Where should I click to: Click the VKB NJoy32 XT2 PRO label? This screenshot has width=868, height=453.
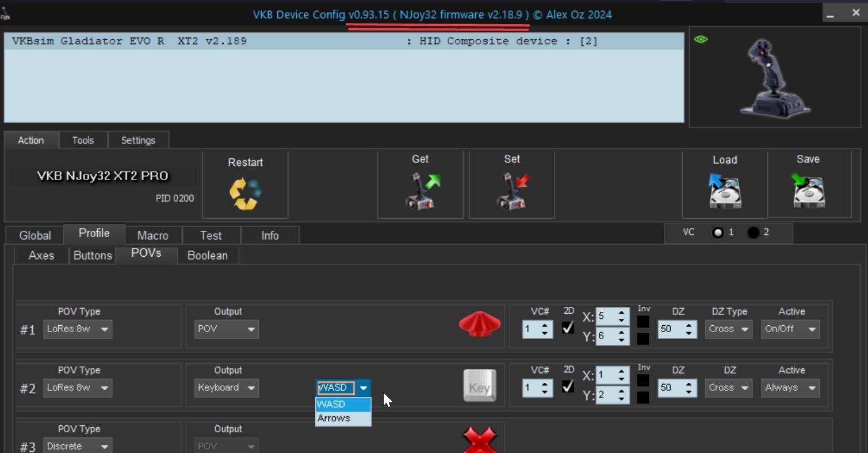pyautogui.click(x=103, y=176)
